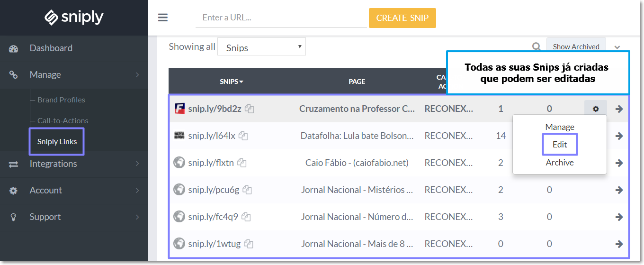Copy the snip.ly/1wtug link
Viewport: 644px width, 265px height.
(x=249, y=244)
